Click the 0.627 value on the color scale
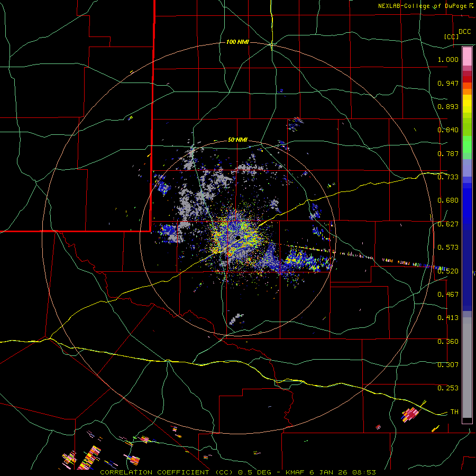 click(x=448, y=224)
